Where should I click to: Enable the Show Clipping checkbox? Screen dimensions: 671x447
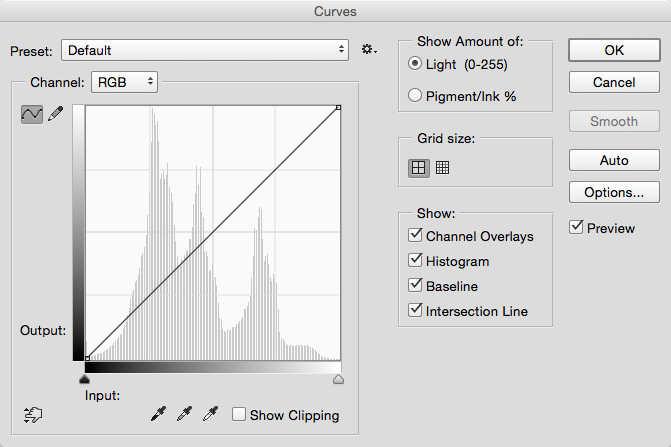(x=239, y=414)
